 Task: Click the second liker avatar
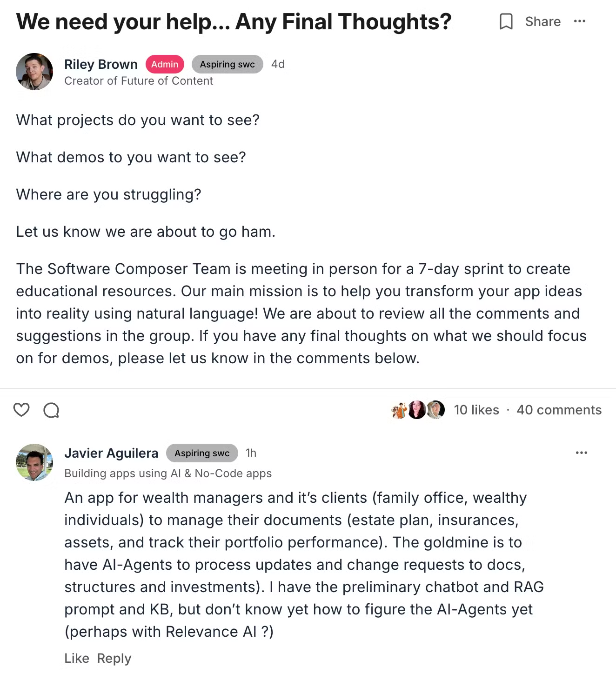pyautogui.click(x=417, y=410)
